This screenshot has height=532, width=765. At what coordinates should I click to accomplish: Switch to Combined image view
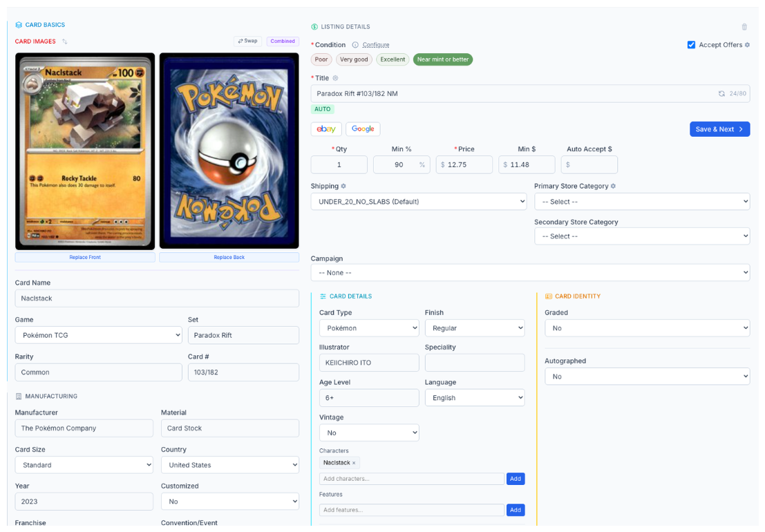pos(282,41)
